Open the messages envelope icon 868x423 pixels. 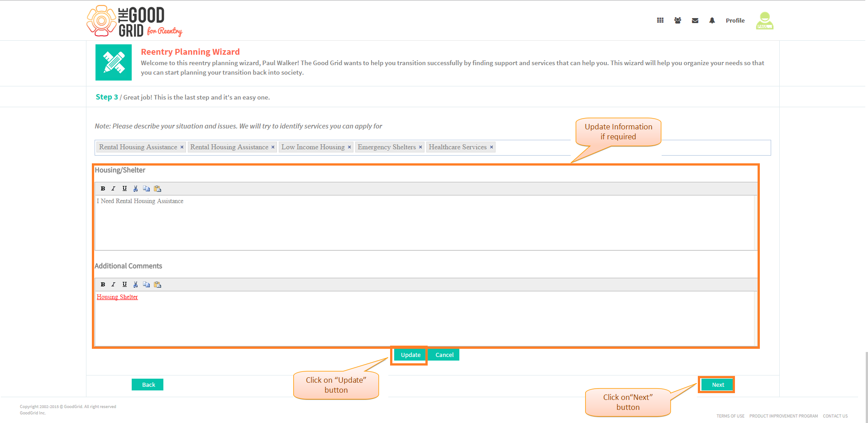[695, 20]
